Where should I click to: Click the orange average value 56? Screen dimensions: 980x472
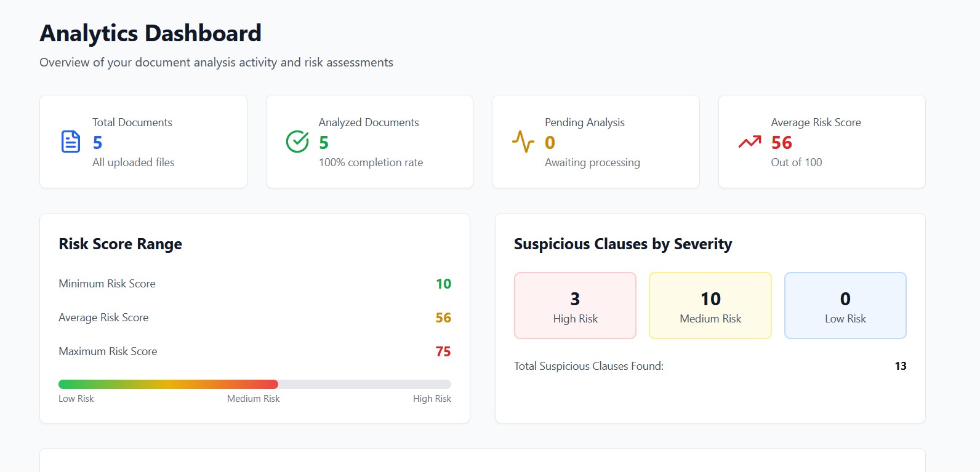point(443,318)
